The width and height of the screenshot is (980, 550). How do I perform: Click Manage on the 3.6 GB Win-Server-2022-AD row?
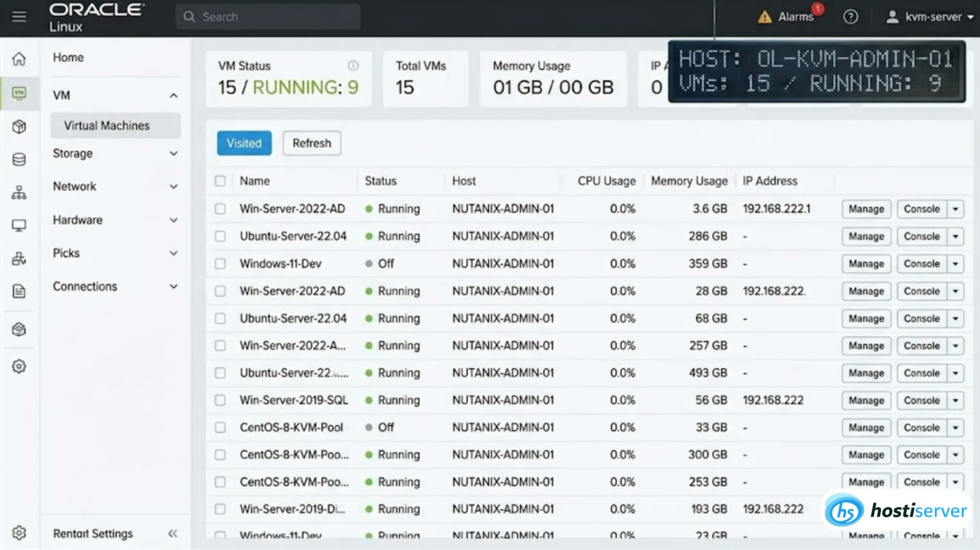click(x=866, y=209)
